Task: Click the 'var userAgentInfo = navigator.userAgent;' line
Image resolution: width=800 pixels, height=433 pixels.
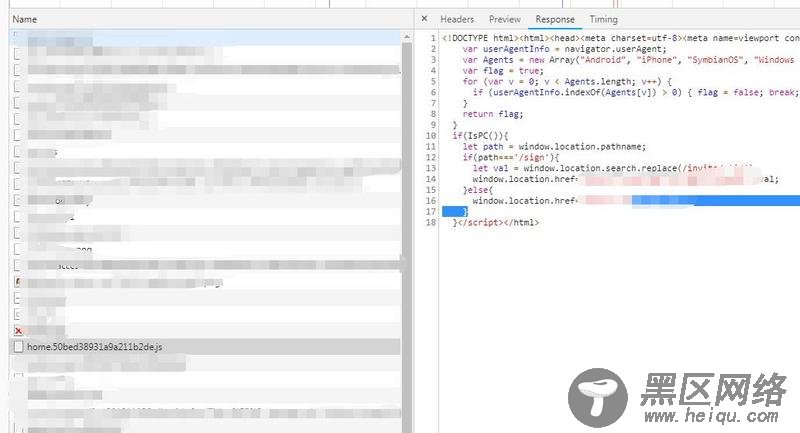Action: pyautogui.click(x=564, y=49)
